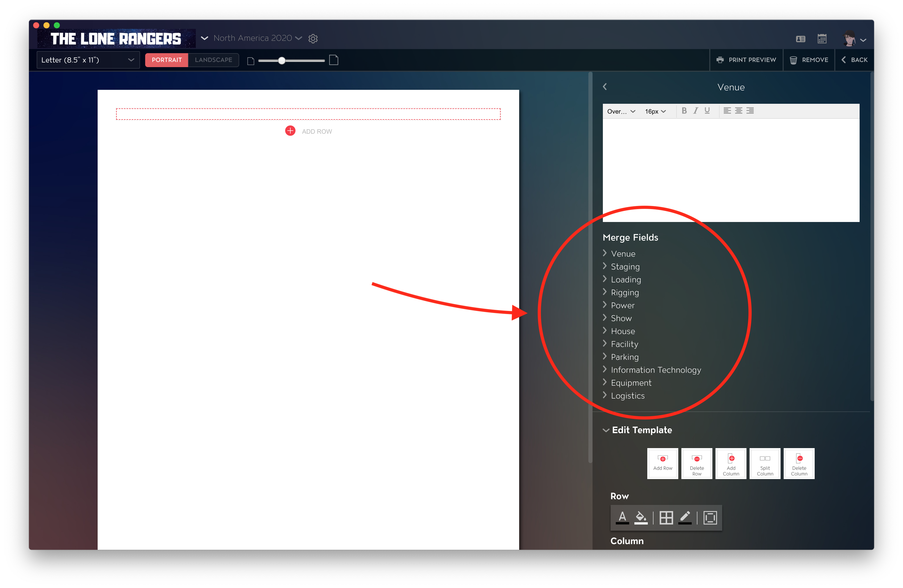Image resolution: width=903 pixels, height=588 pixels.
Task: Click the large page zoom-in icon
Action: click(333, 60)
